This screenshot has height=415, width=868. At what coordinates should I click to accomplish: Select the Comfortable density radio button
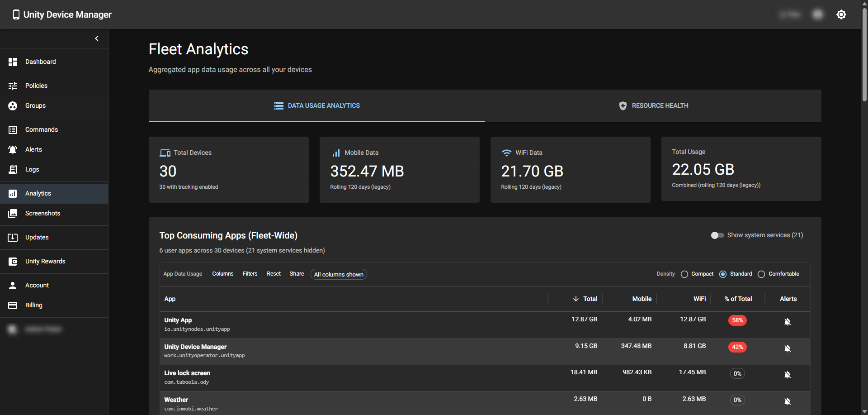coord(761,274)
